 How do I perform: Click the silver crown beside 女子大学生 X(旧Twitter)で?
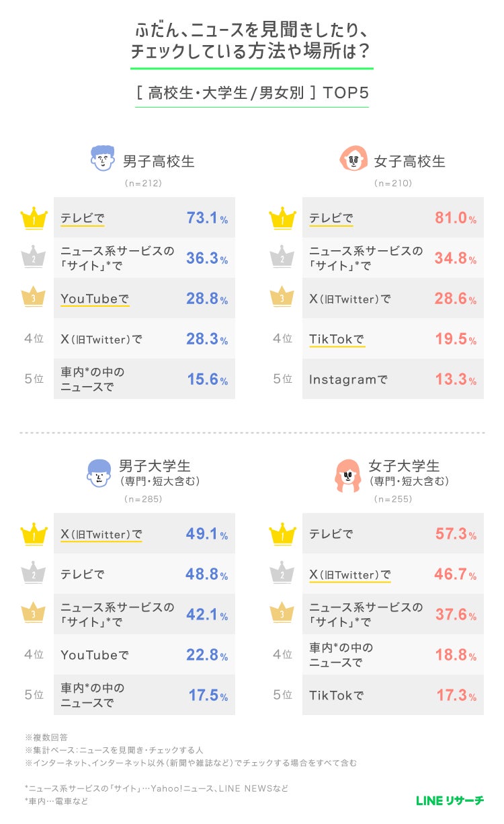282,574
